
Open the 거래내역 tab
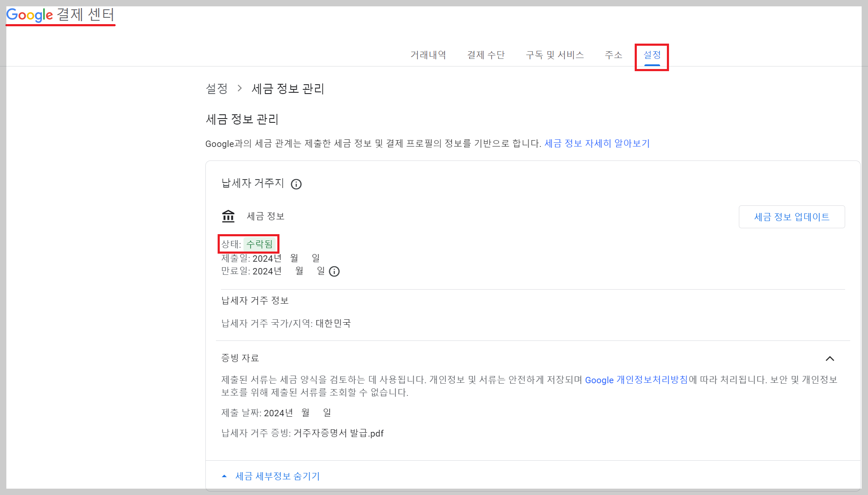click(x=428, y=55)
